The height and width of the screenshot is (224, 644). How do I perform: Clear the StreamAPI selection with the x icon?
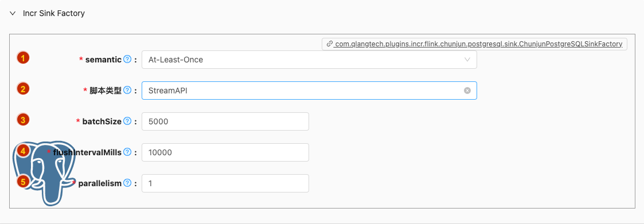467,91
